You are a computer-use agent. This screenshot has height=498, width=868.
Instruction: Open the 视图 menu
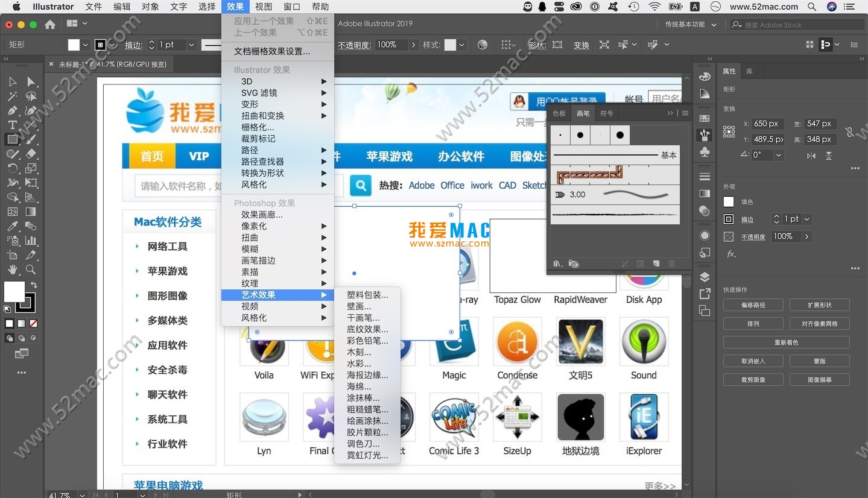[264, 7]
